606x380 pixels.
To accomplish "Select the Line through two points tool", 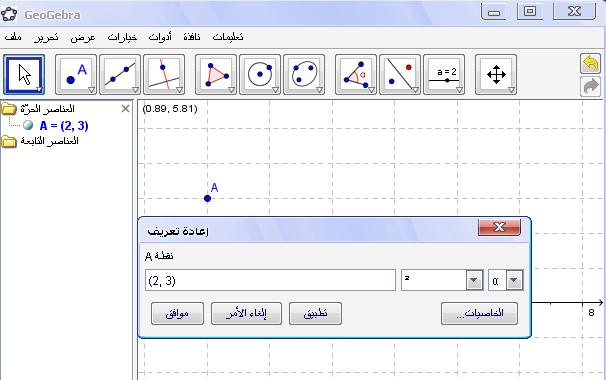I will pyautogui.click(x=120, y=75).
